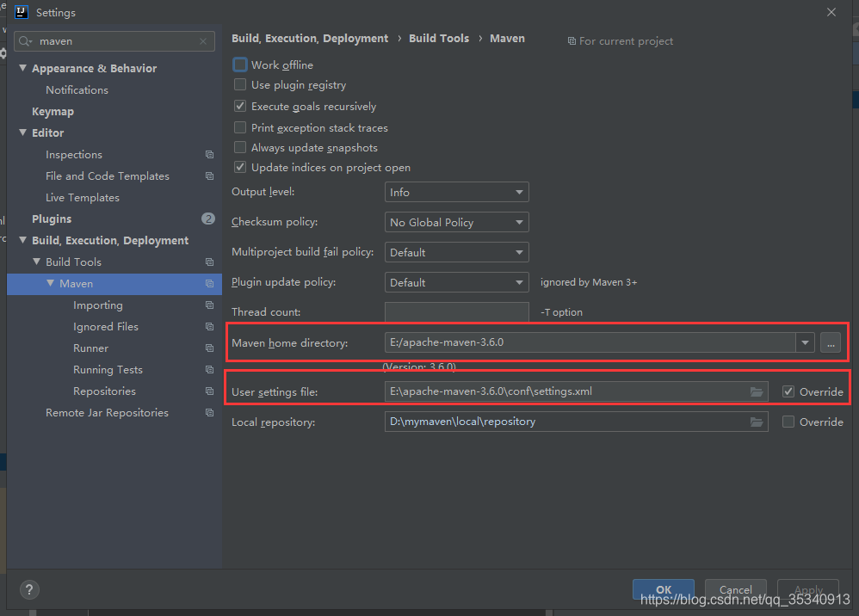Click the search magnifier icon in settings search
Viewport: 859px width, 616px height.
(x=25, y=41)
